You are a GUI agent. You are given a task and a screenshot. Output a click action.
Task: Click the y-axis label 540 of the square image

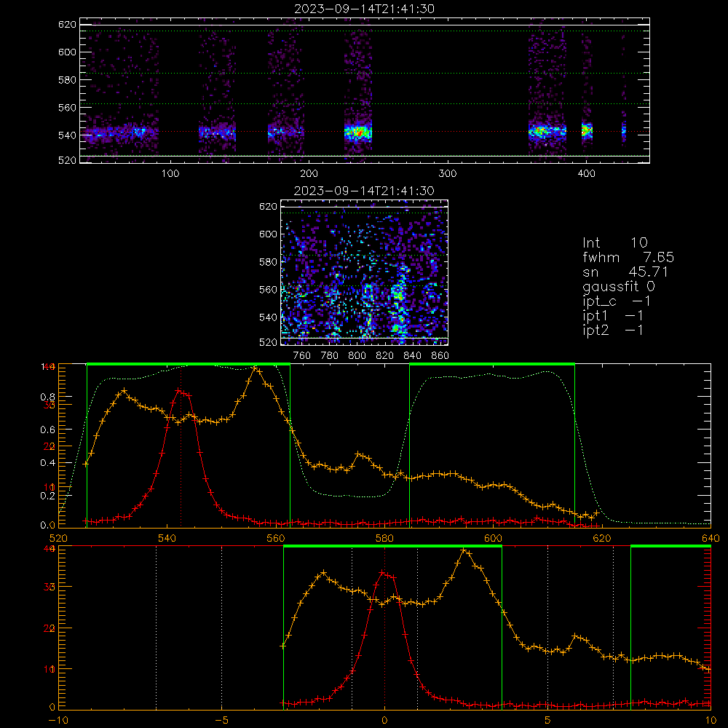pos(268,317)
